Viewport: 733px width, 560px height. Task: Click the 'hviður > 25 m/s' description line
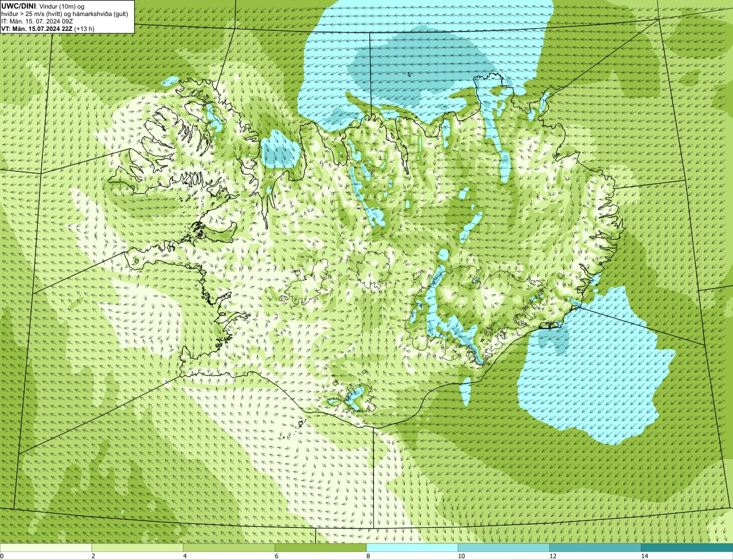point(65,14)
